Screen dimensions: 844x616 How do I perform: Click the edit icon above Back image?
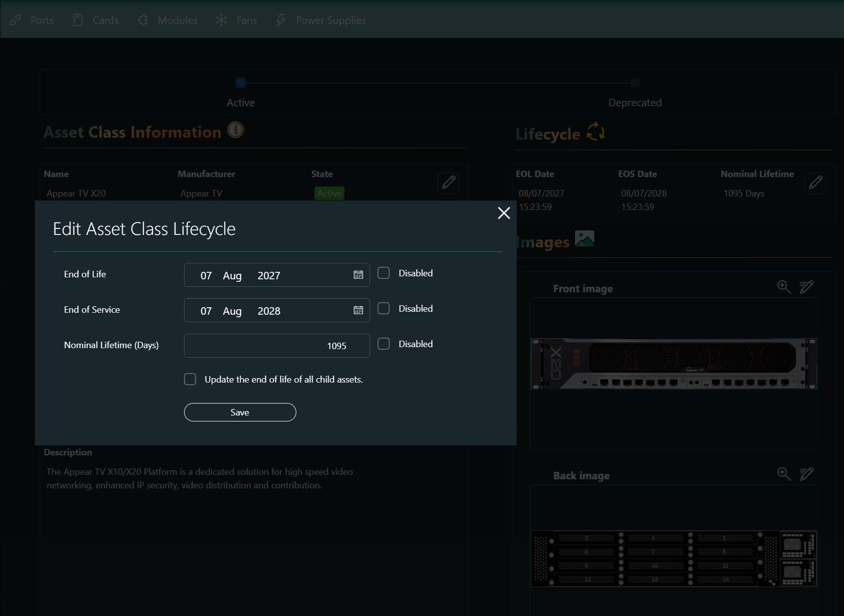pyautogui.click(x=806, y=474)
